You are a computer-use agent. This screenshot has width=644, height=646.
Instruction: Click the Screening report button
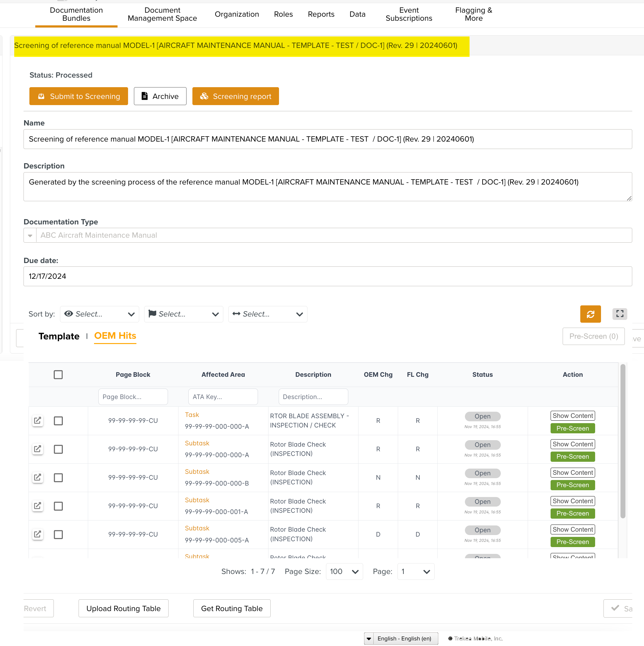235,96
